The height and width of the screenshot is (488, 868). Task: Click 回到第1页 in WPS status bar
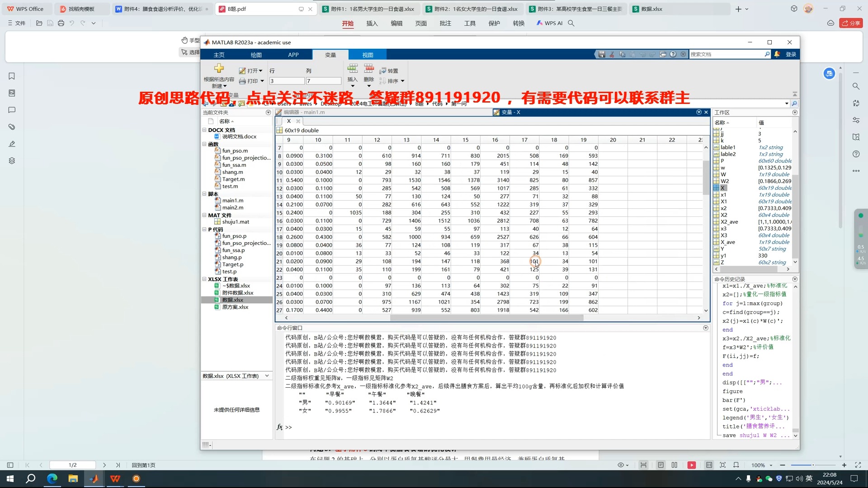point(143,465)
